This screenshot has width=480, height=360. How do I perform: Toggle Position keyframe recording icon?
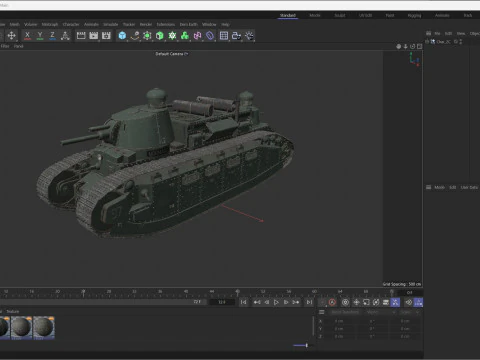tap(356, 302)
